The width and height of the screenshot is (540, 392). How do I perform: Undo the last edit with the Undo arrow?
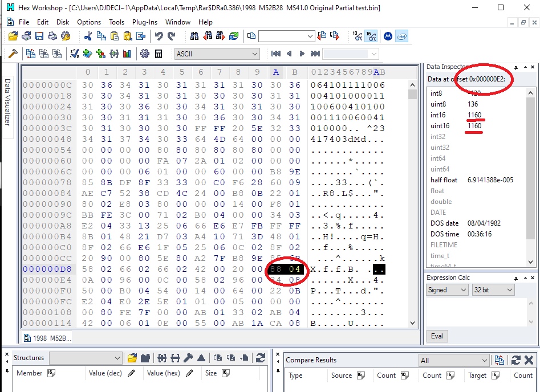tap(159, 36)
